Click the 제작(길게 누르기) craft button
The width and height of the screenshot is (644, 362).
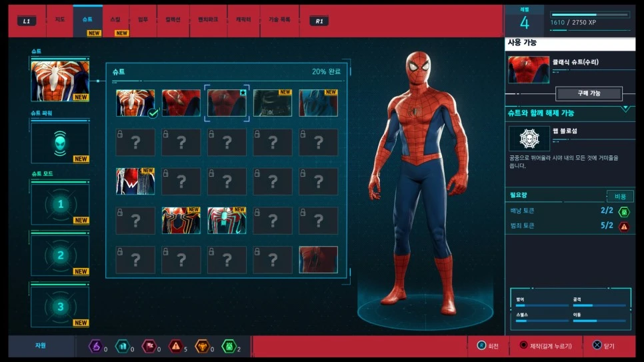(545, 346)
